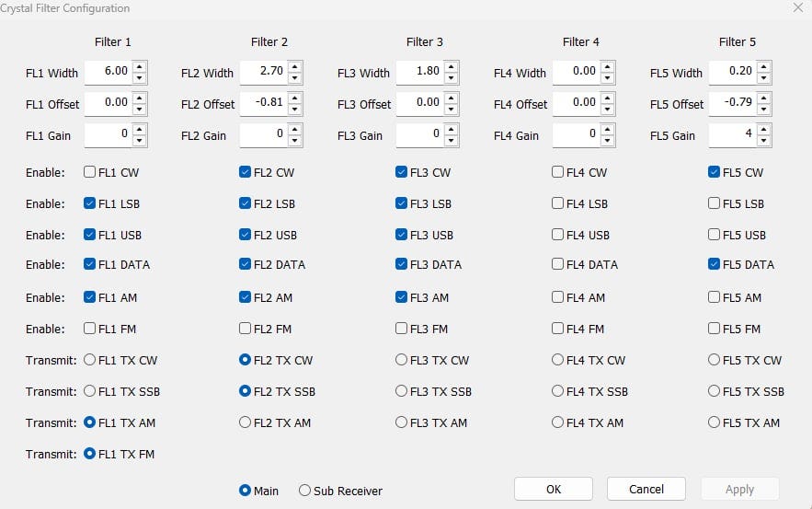Increase the FL1 Width value with up arrow
This screenshot has width=812, height=509.
(139, 67)
